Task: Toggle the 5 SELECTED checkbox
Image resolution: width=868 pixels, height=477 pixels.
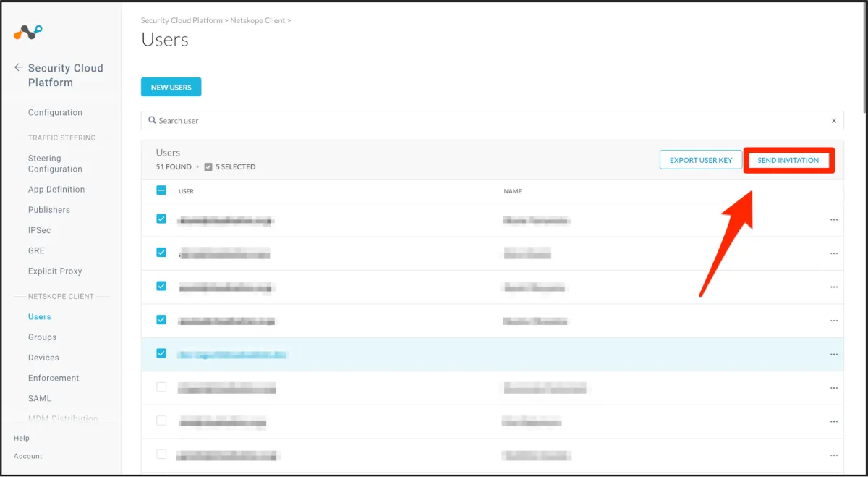Action: [208, 166]
